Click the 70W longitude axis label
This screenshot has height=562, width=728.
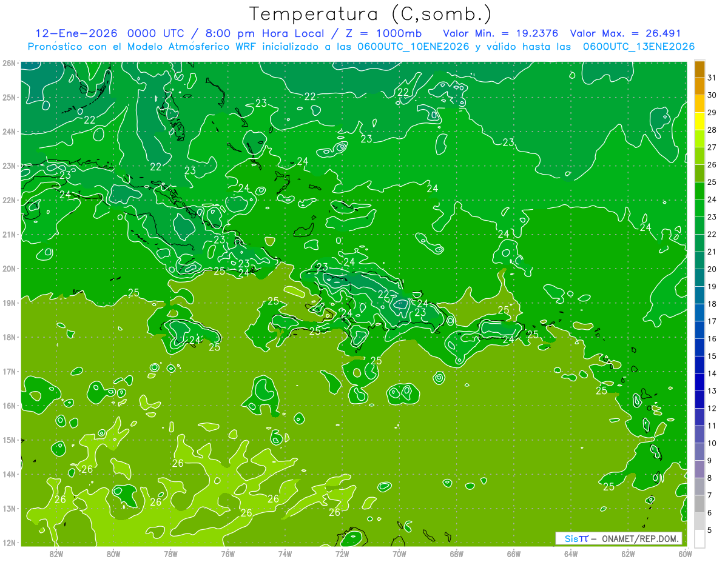pos(399,553)
